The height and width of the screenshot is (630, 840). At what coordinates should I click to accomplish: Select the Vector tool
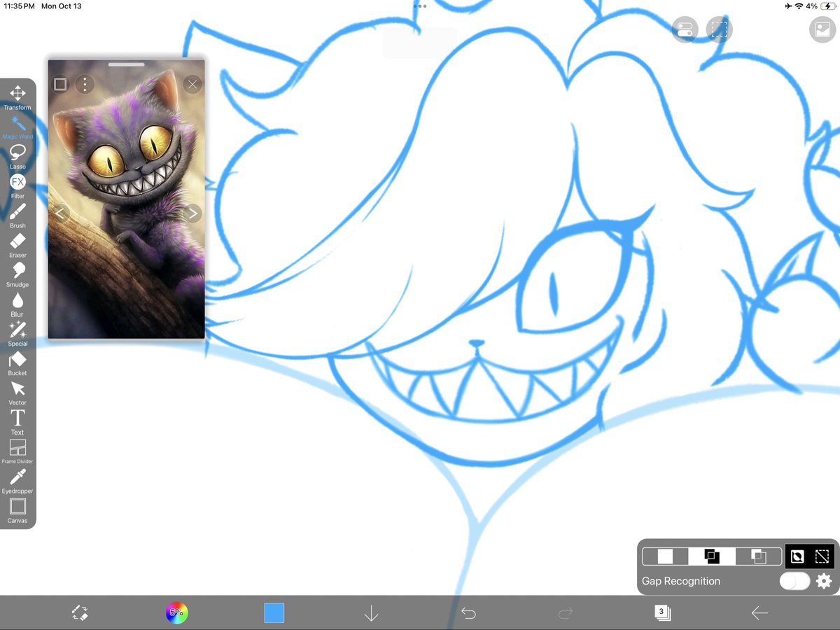[17, 393]
